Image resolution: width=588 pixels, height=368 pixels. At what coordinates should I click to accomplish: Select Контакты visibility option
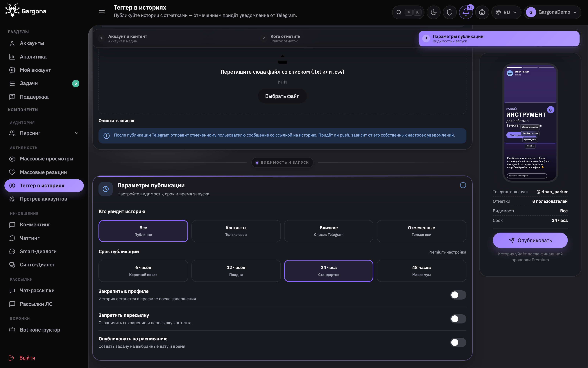tap(236, 231)
